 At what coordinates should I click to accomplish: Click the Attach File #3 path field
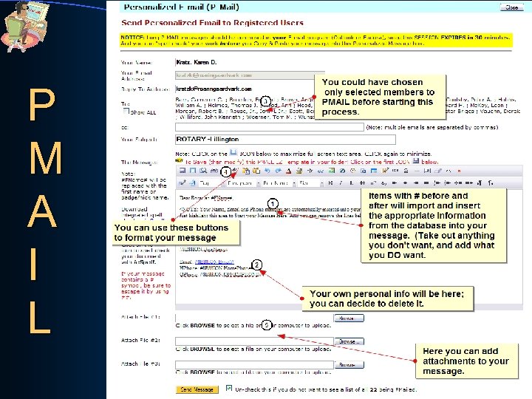(254, 365)
